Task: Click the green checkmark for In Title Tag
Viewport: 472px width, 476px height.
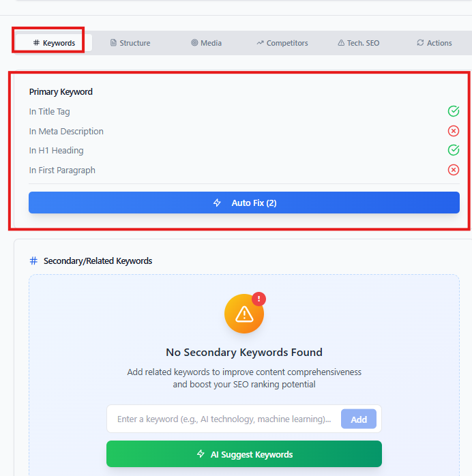Action: tap(454, 111)
